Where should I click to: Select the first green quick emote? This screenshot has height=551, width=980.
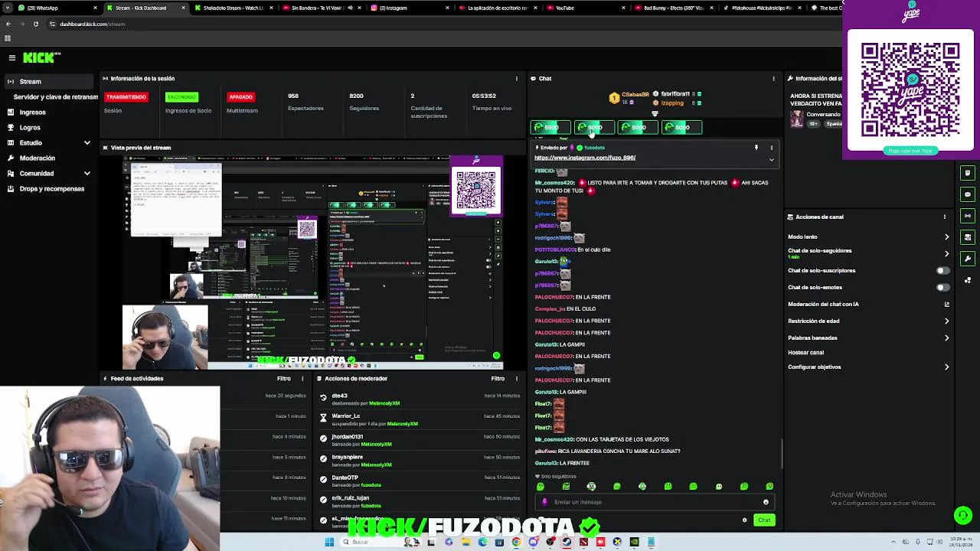(541, 487)
